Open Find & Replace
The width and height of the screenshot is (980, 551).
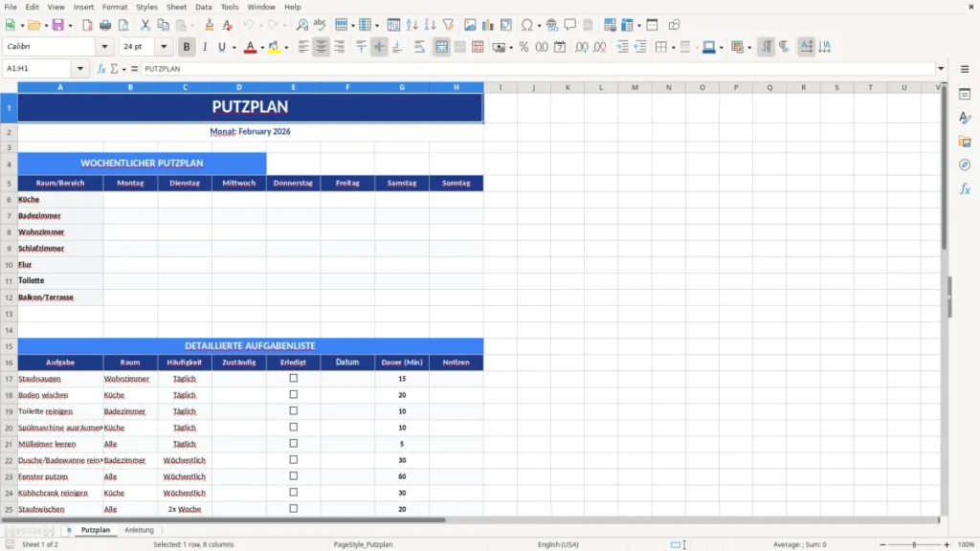pos(301,25)
